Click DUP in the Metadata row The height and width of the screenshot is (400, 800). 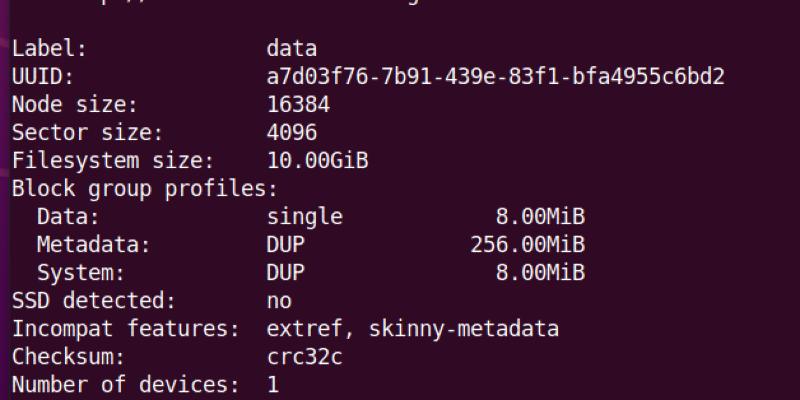(285, 244)
